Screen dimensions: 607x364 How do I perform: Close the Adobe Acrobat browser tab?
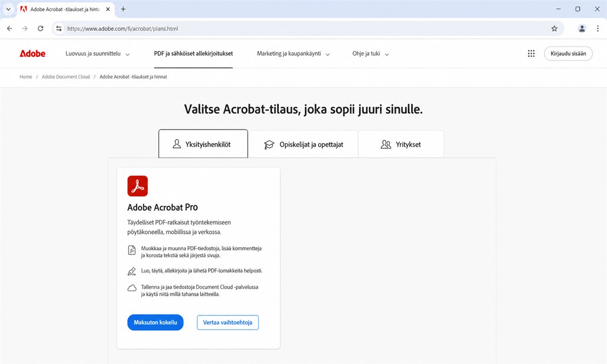click(x=108, y=9)
